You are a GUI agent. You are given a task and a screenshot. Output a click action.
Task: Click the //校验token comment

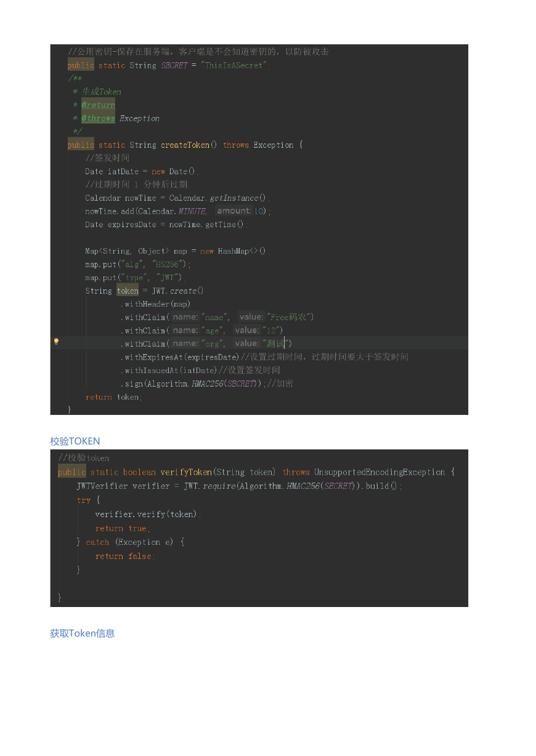[84, 457]
